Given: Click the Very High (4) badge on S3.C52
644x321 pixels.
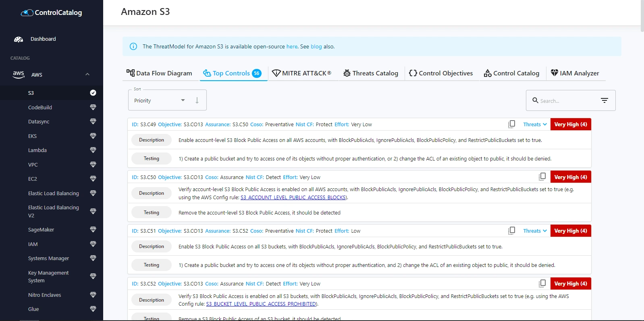Looking at the screenshot, I should 571,283.
